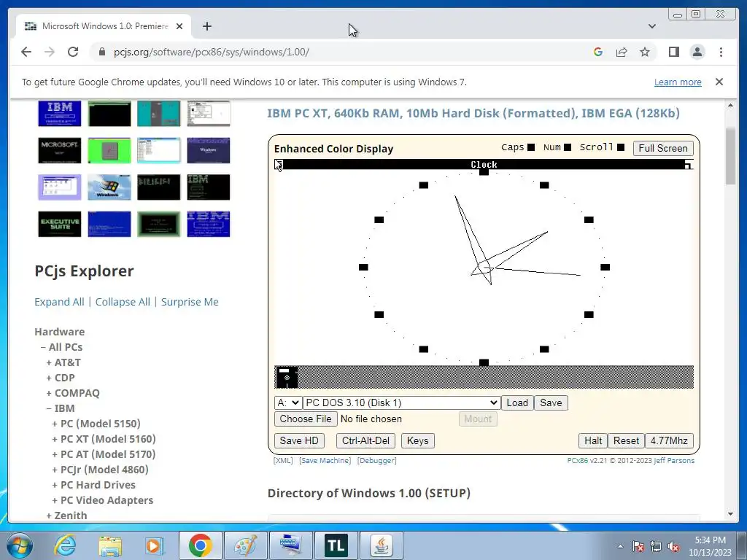Viewport: 747px width, 560px height.
Task: Click the Save HD button
Action: click(x=298, y=441)
